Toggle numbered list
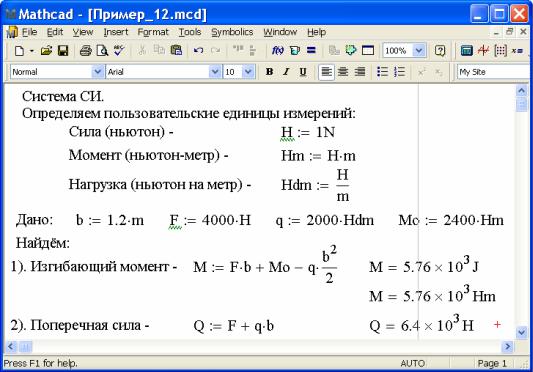The image size is (533, 372). pos(399,72)
